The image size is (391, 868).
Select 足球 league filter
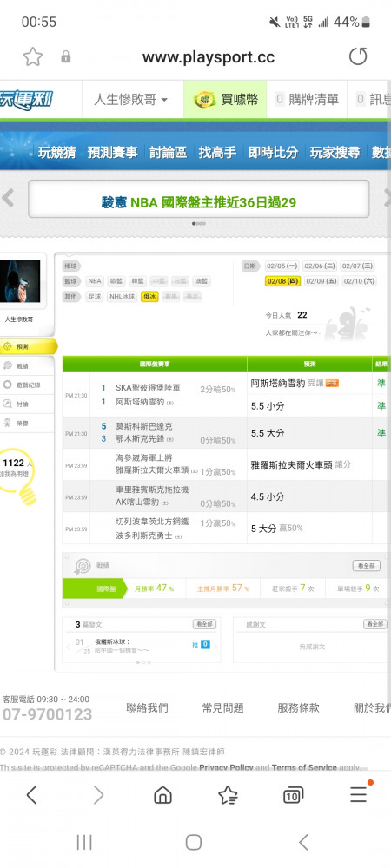[95, 297]
